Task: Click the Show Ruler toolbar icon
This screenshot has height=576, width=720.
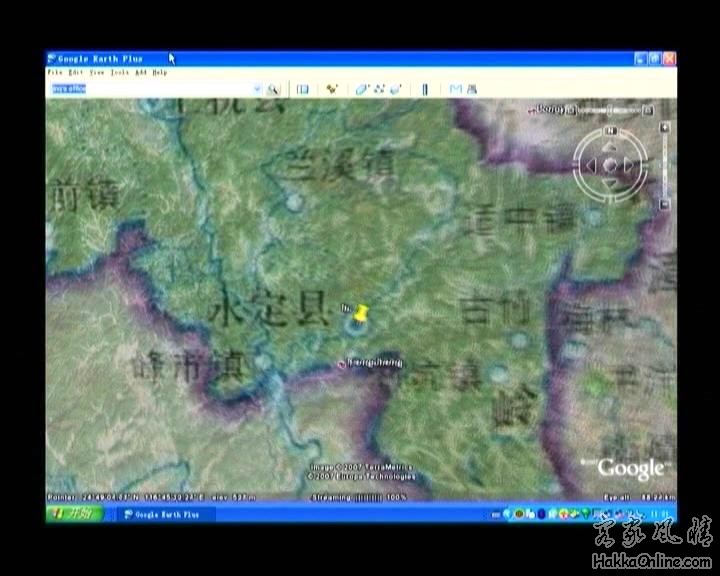Action: tap(425, 89)
